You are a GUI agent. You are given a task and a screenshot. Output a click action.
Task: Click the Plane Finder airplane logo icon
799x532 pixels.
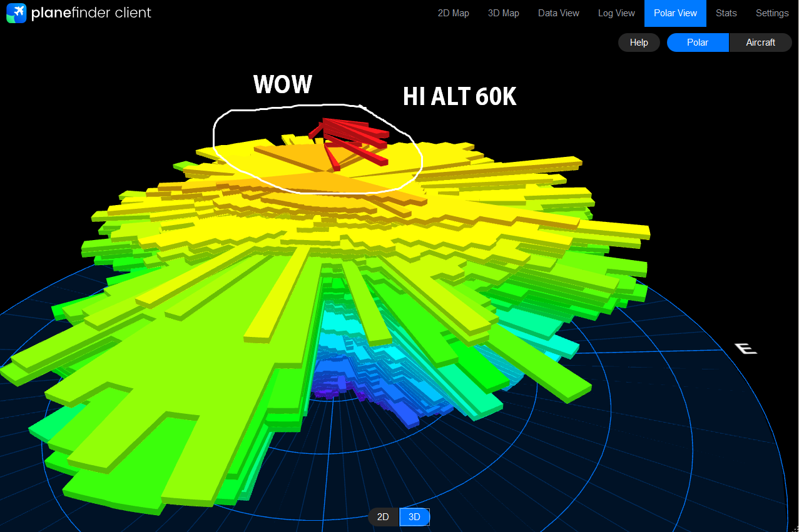pyautogui.click(x=16, y=13)
